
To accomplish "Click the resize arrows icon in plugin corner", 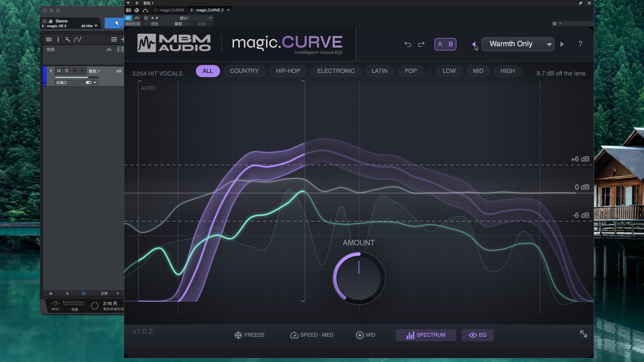I will tap(584, 334).
